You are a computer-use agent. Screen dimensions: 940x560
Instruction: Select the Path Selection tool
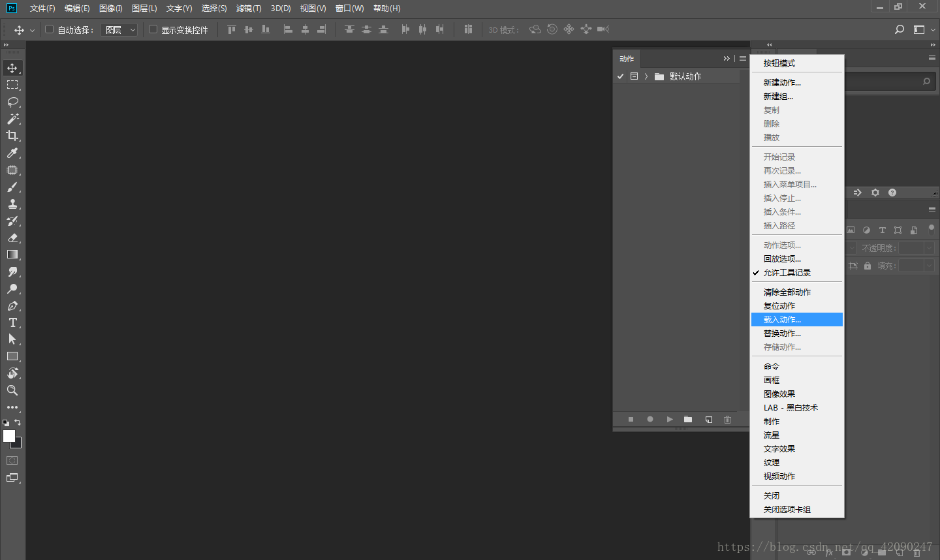12,339
